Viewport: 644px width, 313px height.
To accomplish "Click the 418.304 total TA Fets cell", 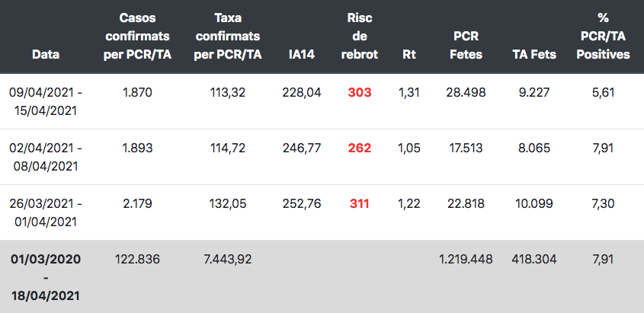I will 534,259.
